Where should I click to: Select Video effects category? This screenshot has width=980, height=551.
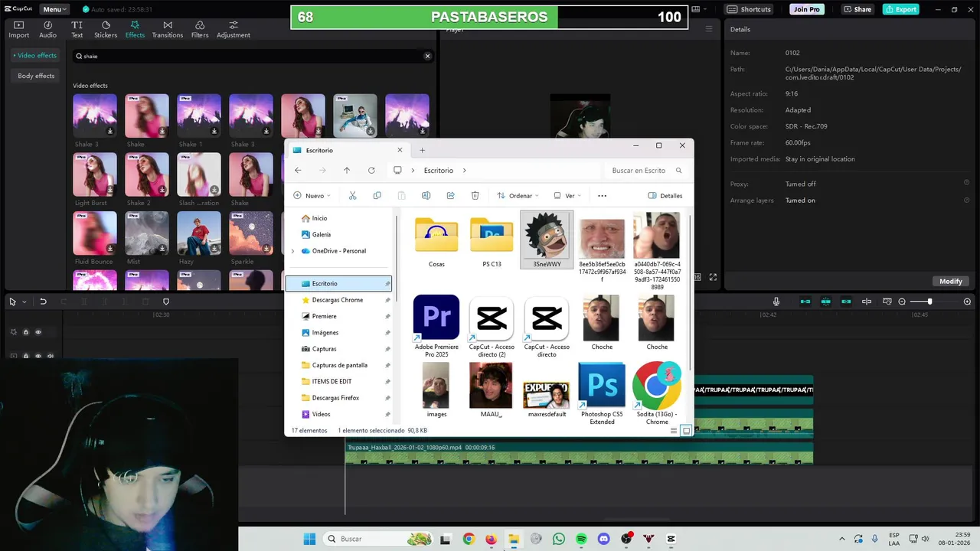[35, 55]
